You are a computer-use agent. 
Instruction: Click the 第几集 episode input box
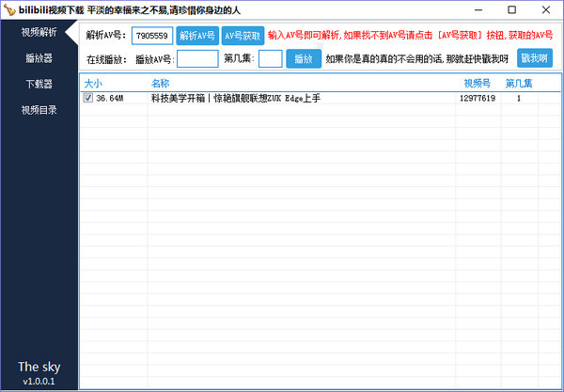click(x=270, y=58)
